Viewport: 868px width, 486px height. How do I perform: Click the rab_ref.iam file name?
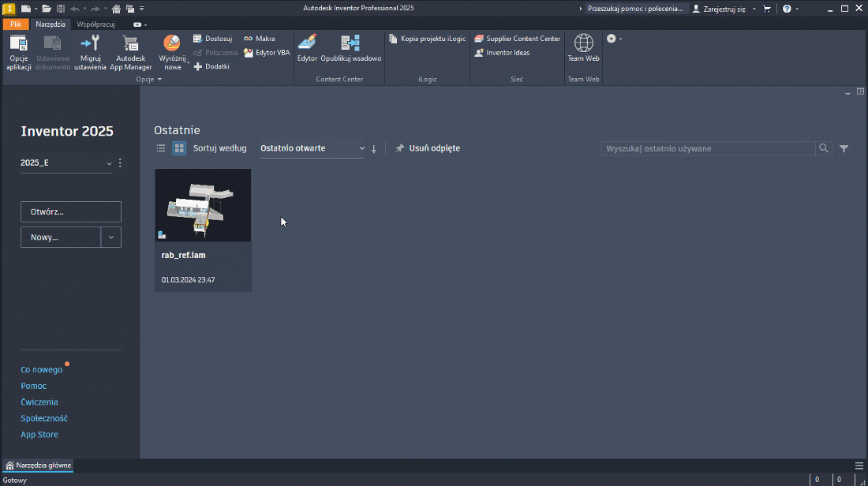point(183,255)
